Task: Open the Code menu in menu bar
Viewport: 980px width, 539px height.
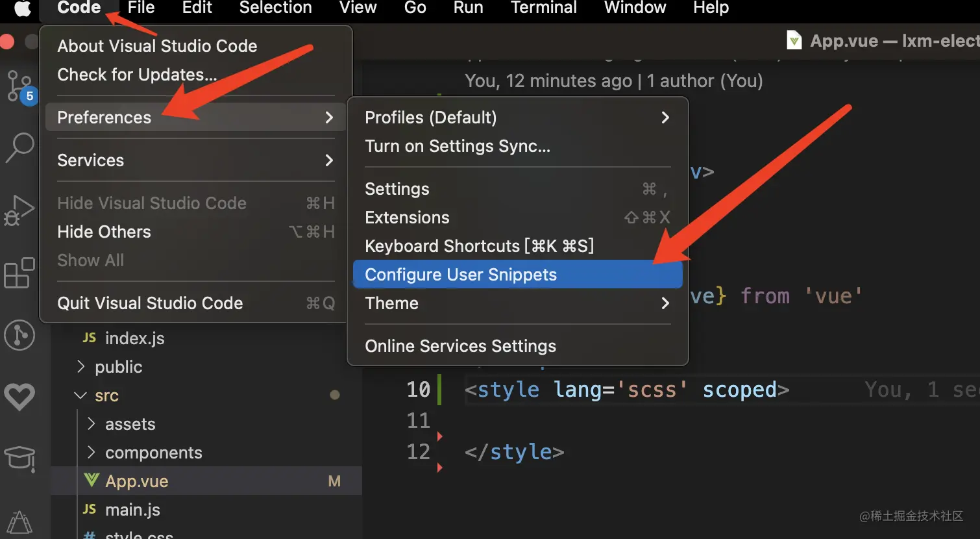Action: (x=79, y=8)
